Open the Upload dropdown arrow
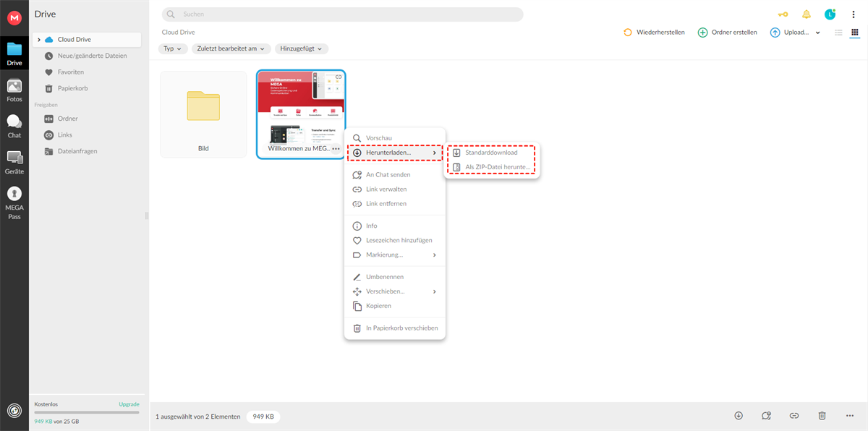The image size is (868, 431). (x=818, y=33)
